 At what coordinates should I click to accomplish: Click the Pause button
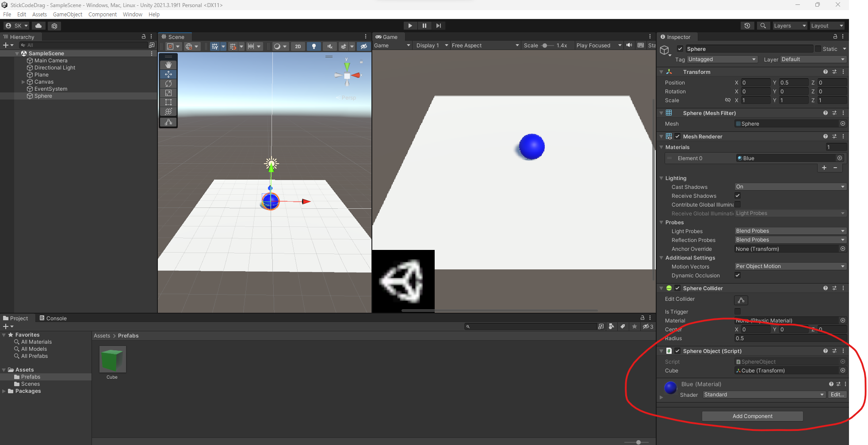(x=424, y=26)
